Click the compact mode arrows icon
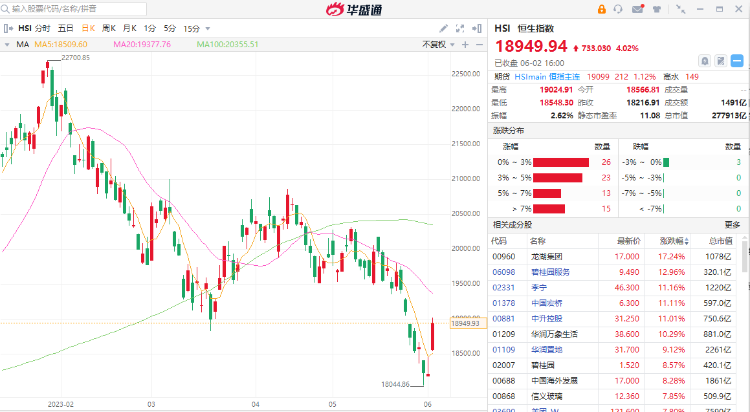This screenshot has width=750, height=412. tap(680, 9)
